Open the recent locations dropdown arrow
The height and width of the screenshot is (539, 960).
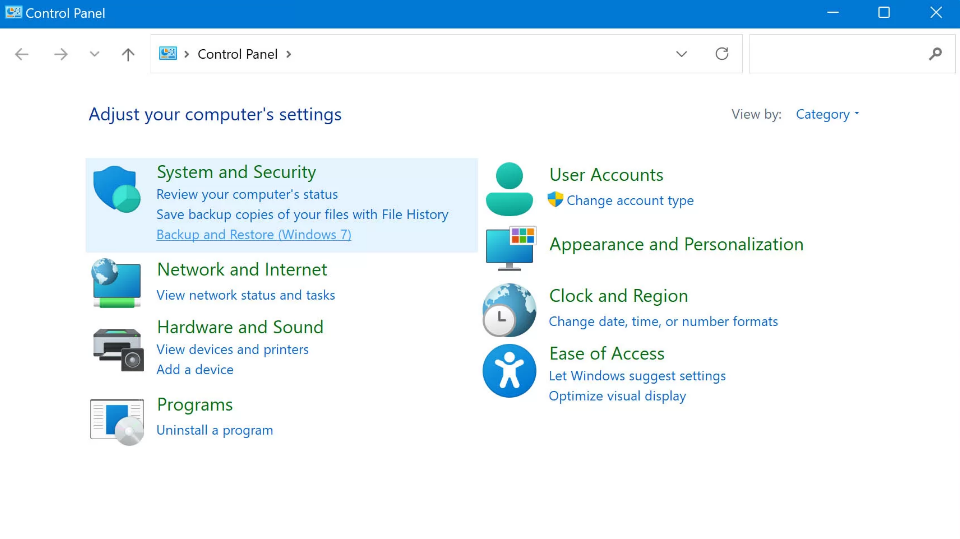coord(95,55)
